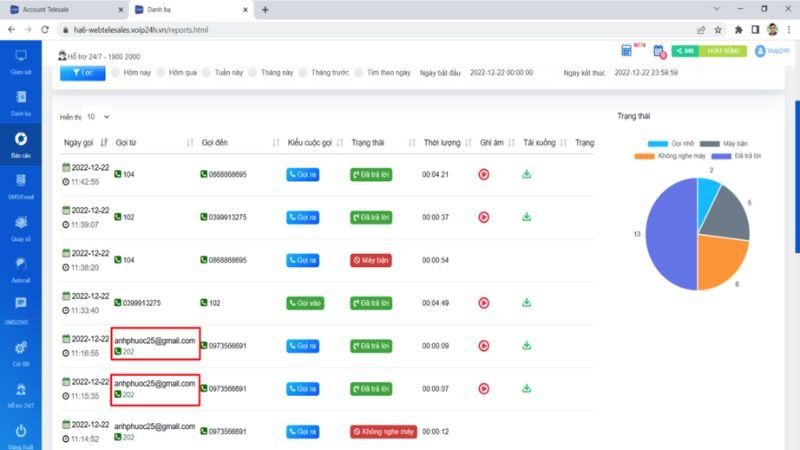The width and height of the screenshot is (800, 450).
Task: Download recording of the 11:33:40 call
Action: tap(527, 303)
